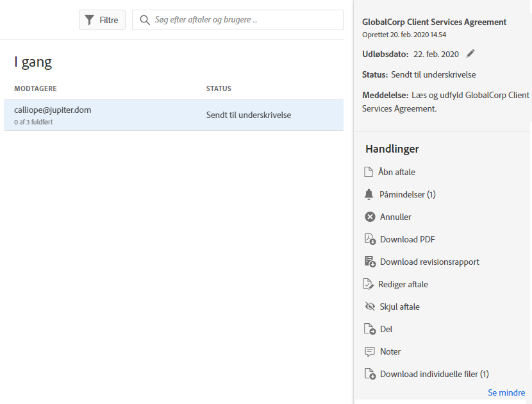Viewport: 532px width, 404px height.
Task: Click the Download PDF icon
Action: point(370,239)
